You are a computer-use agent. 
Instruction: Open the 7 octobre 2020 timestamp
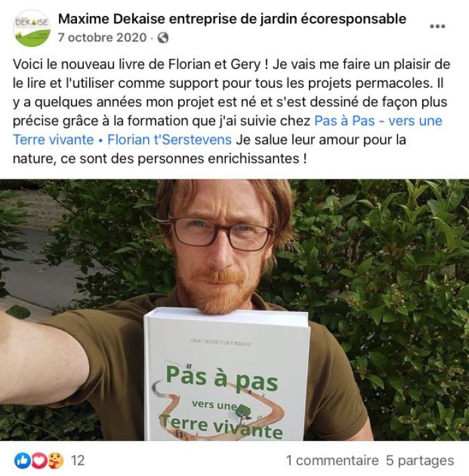click(x=103, y=37)
